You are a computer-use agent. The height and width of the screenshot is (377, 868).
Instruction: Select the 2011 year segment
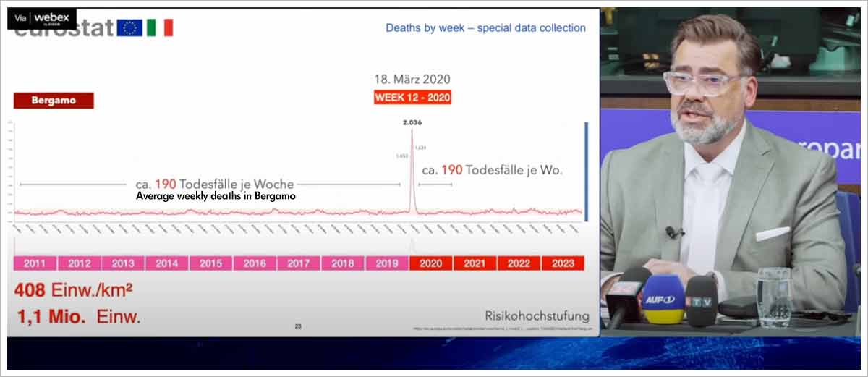[35, 263]
